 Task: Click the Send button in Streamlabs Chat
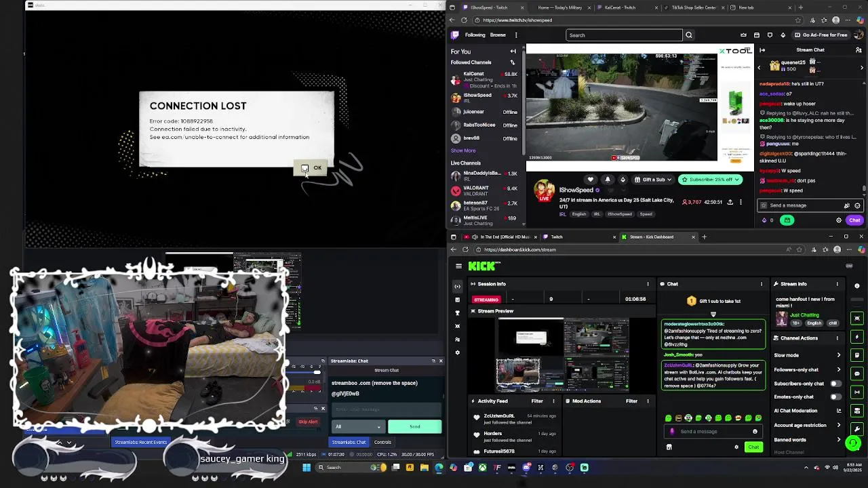point(414,427)
